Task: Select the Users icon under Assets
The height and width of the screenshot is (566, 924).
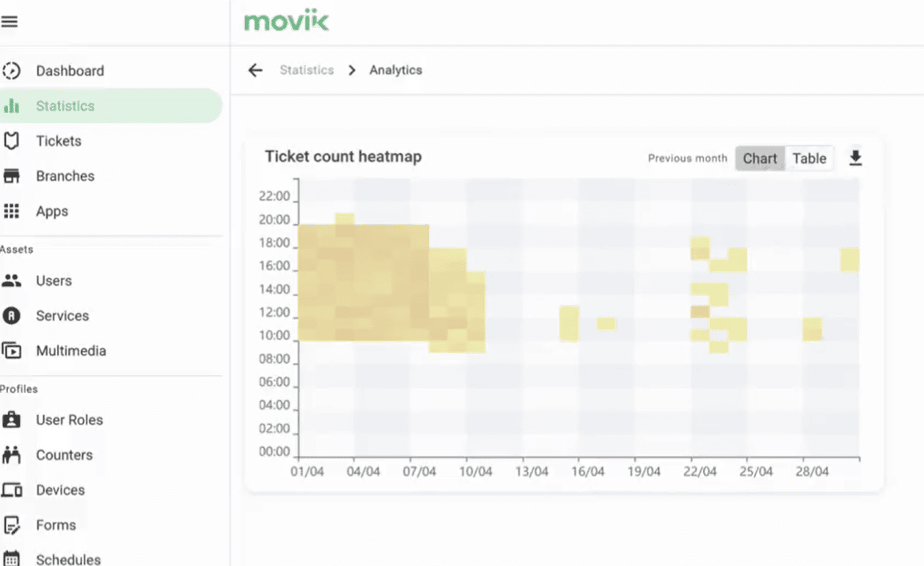Action: [12, 281]
